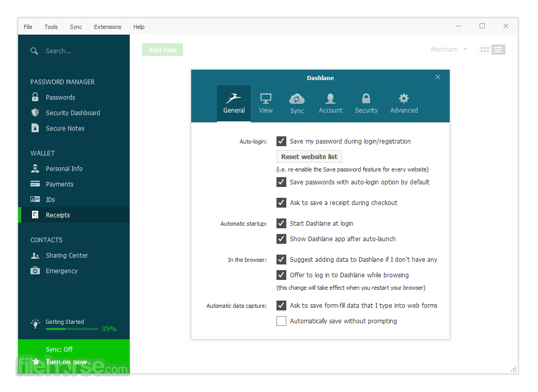The image size is (538, 392).
Task: Click the Personal Info person icon
Action: click(35, 168)
